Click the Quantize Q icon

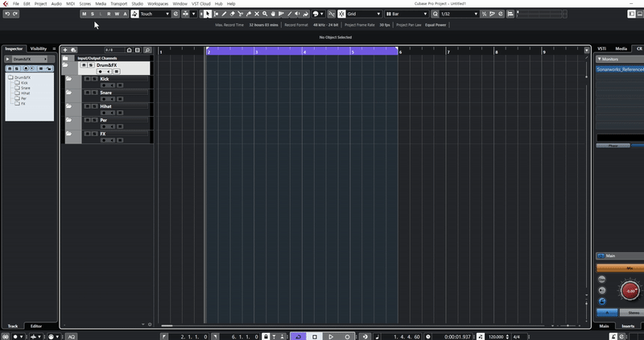(x=436, y=14)
